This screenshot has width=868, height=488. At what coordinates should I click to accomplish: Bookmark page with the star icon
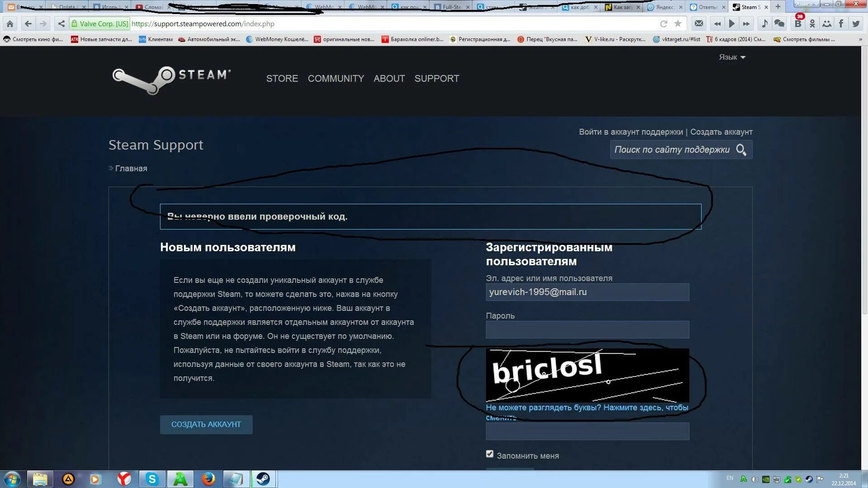[x=678, y=23]
